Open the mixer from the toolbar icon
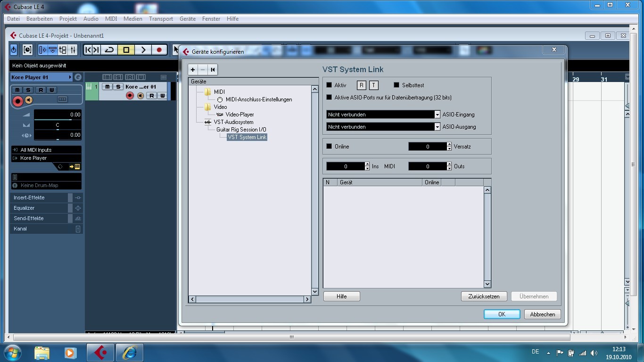The image size is (644, 362). pyautogui.click(x=73, y=49)
